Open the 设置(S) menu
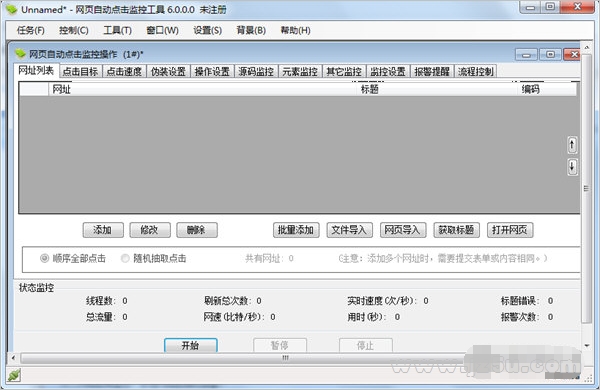Image resolution: width=600 pixels, height=390 pixels. point(207,30)
